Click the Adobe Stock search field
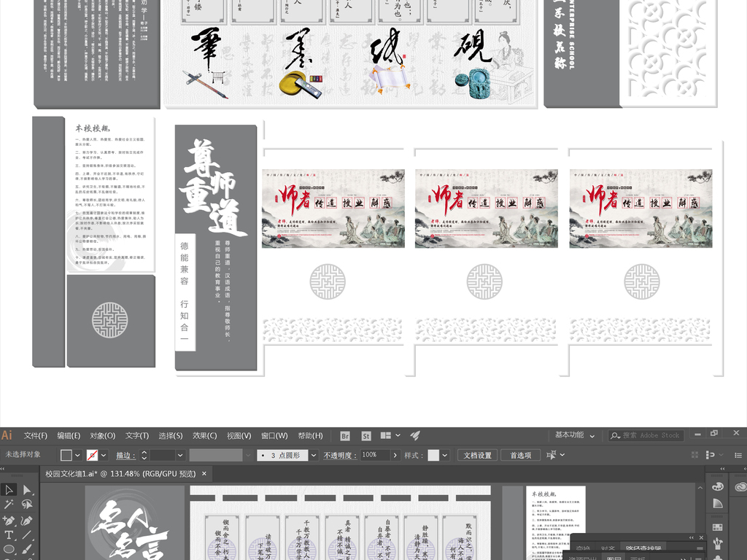 coord(646,435)
